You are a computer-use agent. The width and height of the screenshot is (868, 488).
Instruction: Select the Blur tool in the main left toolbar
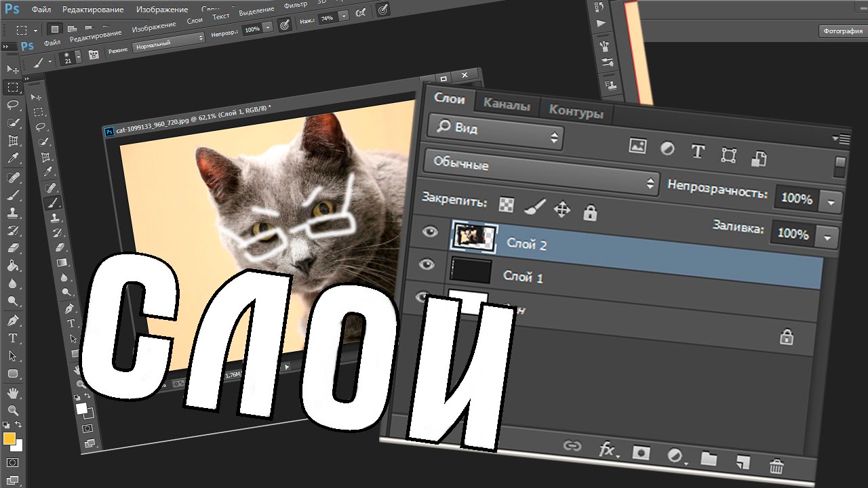point(12,284)
